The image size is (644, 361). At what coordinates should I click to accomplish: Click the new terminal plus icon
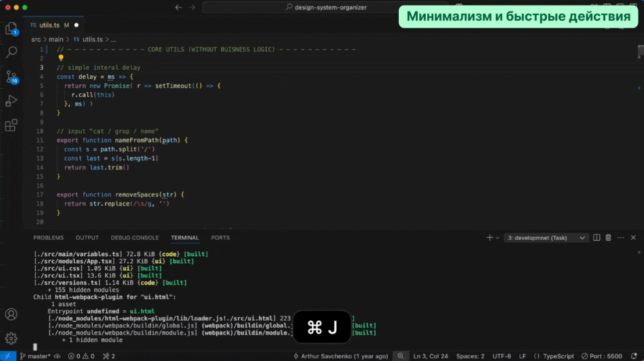(x=490, y=238)
